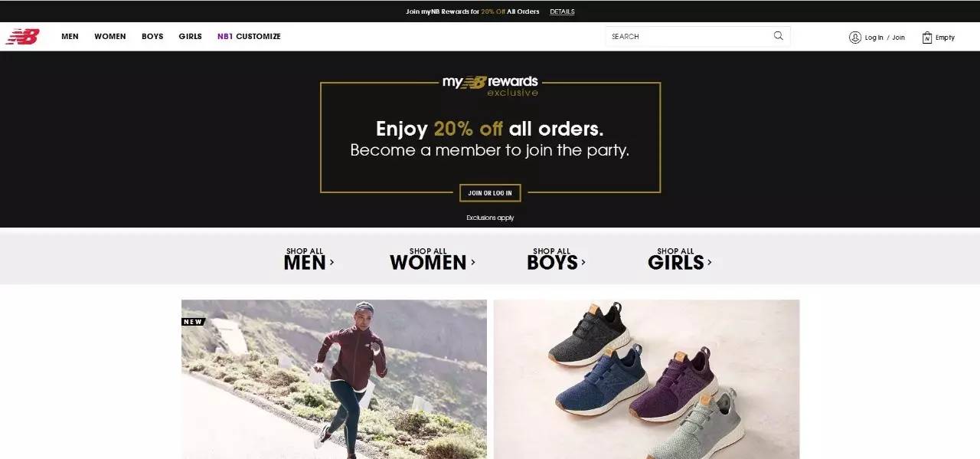Viewport: 980px width, 459px height.
Task: Open the shopping bag icon
Action: 927,37
